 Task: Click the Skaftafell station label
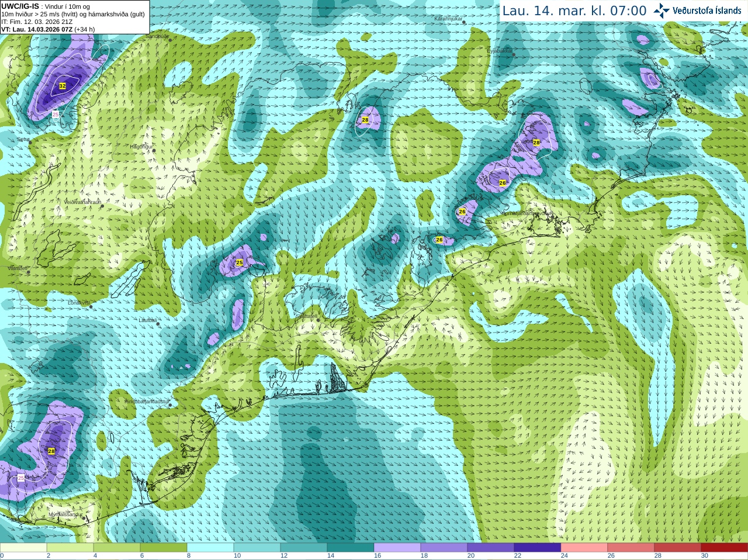(306, 316)
